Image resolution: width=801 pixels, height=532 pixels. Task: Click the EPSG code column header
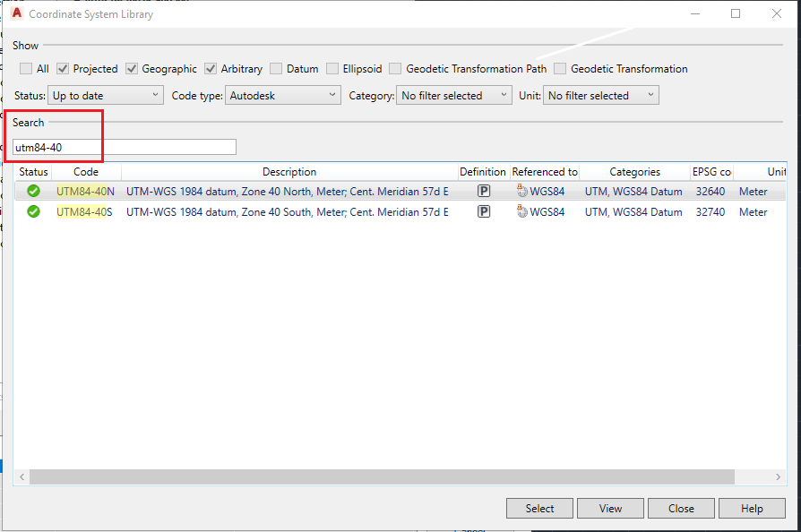coord(711,171)
